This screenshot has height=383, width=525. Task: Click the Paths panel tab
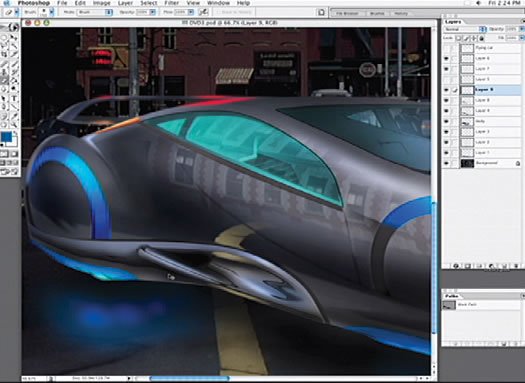point(451,296)
